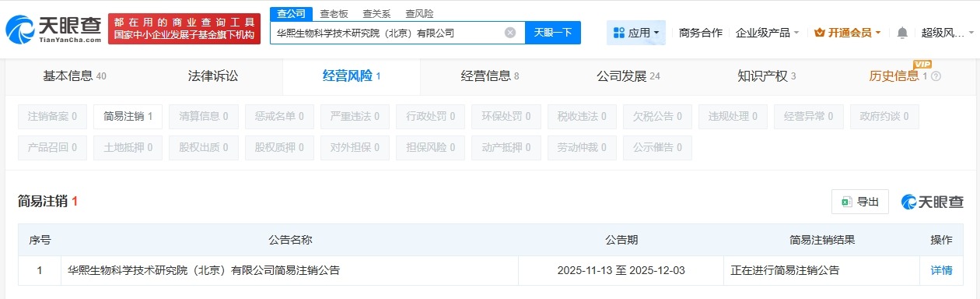980x299 pixels.
Task: Select the 行政处罚 0 filter
Action: [x=430, y=117]
